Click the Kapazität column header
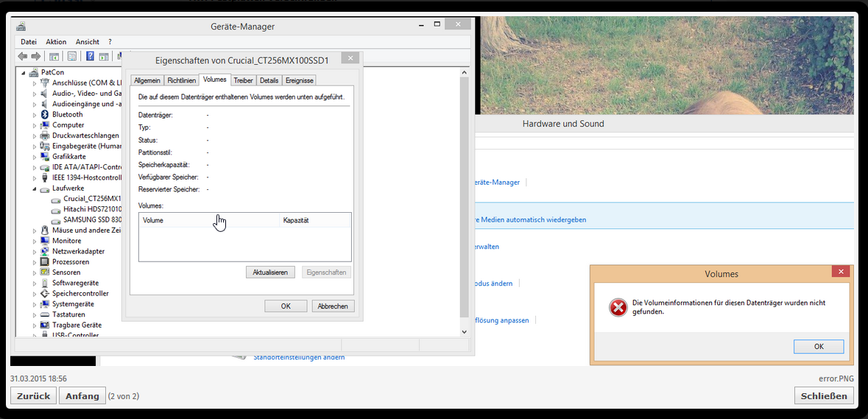The image size is (868, 419). 315,220
